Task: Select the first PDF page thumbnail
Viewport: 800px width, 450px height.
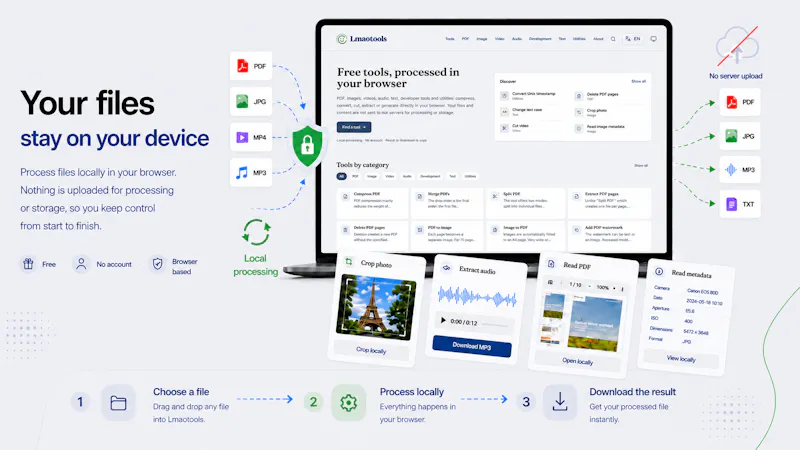Action: [x=554, y=306]
